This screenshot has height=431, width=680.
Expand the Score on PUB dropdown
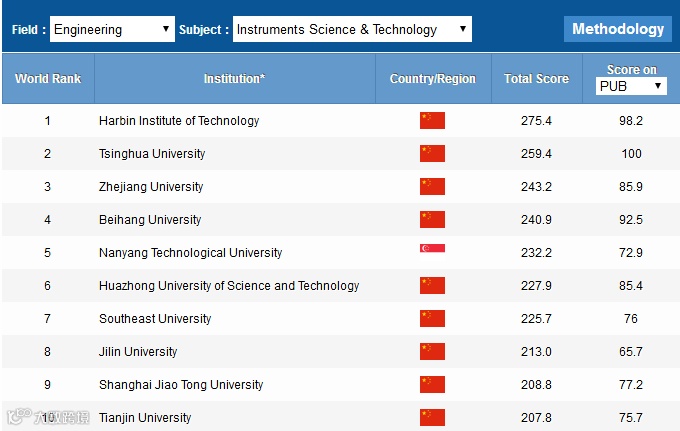point(631,87)
